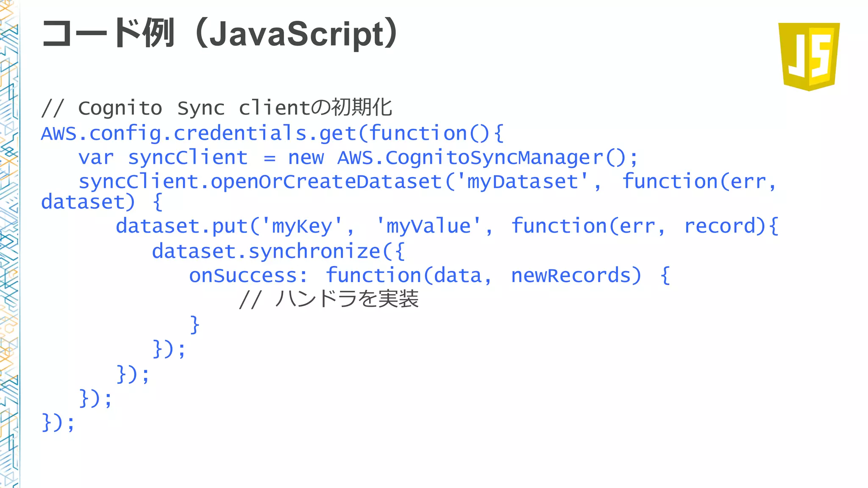Click the wrapped line 'dataset) {'
The width and height of the screenshot is (868, 488).
click(102, 202)
